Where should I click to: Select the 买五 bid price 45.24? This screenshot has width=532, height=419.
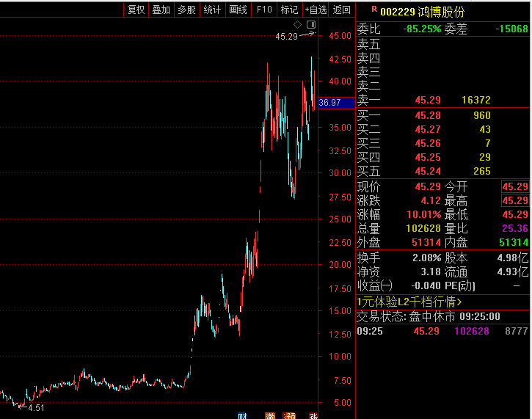pyautogui.click(x=428, y=171)
